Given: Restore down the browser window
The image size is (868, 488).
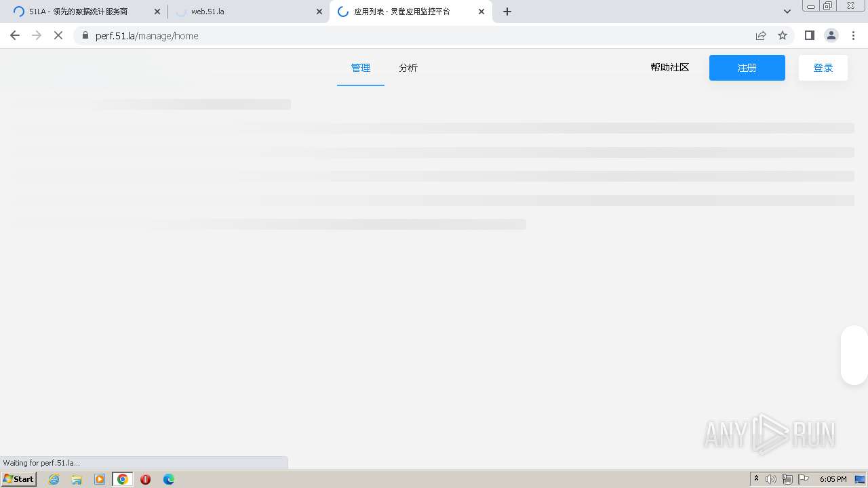Looking at the screenshot, I should pos(828,5).
